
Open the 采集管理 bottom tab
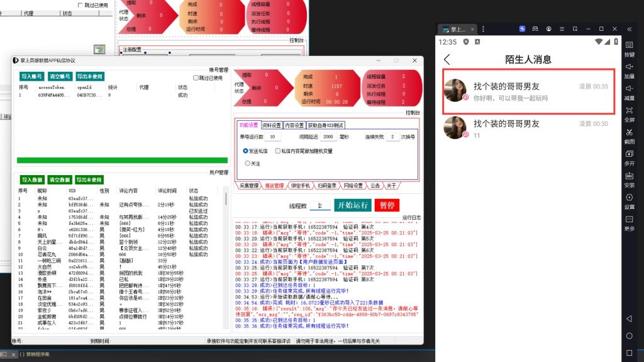[248, 186]
